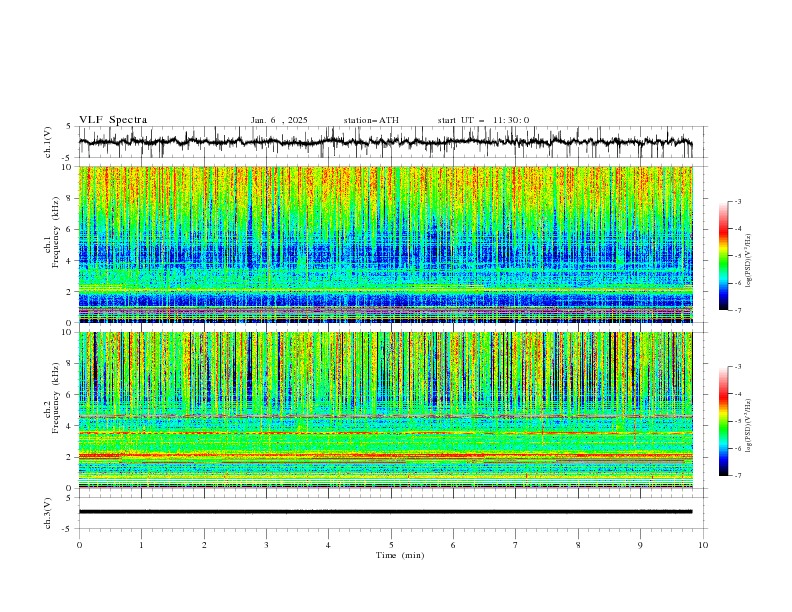This screenshot has width=792, height=612.
Task: Click the 'ch.3(V)' waveform axis label
Action: 48,513
